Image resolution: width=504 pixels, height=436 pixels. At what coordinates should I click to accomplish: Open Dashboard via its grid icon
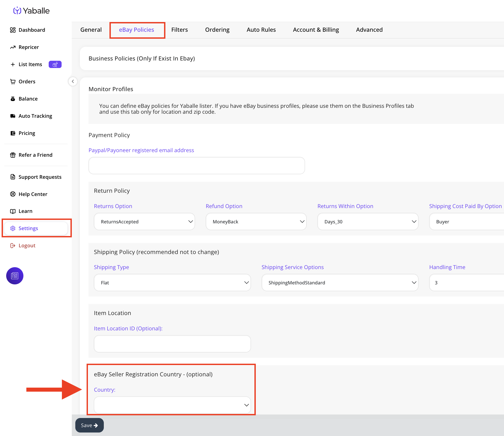coord(13,30)
